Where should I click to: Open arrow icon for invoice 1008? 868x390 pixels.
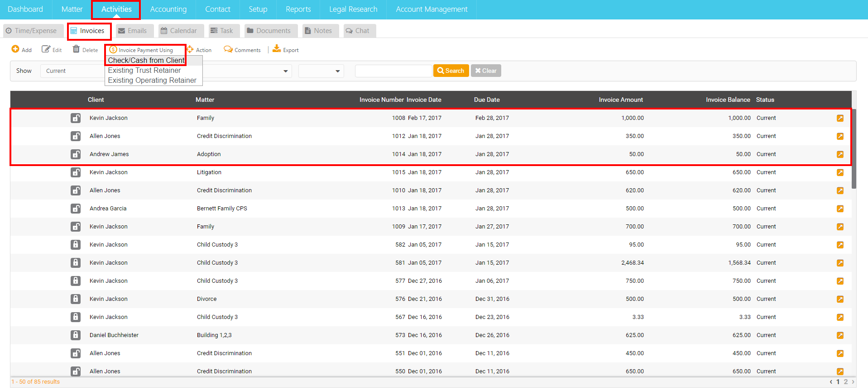click(840, 118)
